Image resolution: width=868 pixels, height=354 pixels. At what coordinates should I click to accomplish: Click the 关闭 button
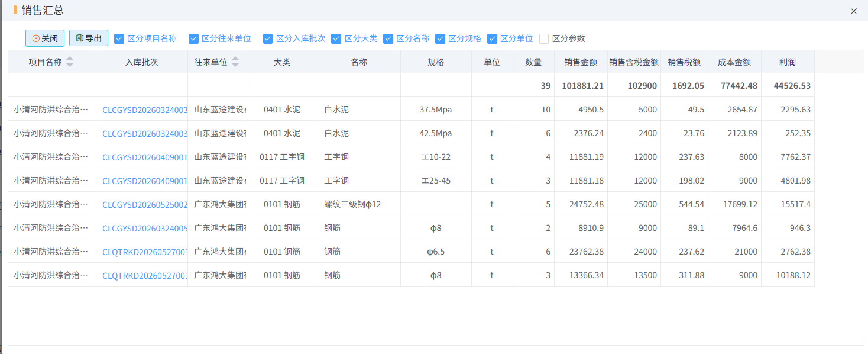45,38
